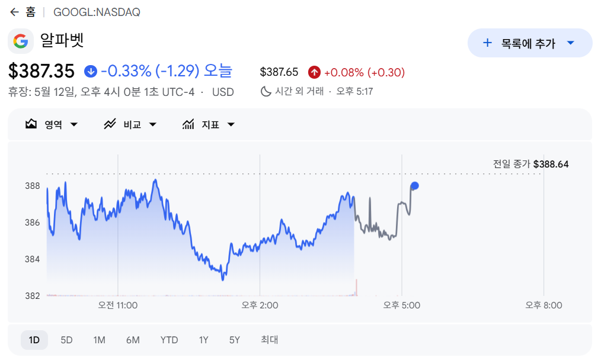Select the YTD range tab

coord(169,340)
